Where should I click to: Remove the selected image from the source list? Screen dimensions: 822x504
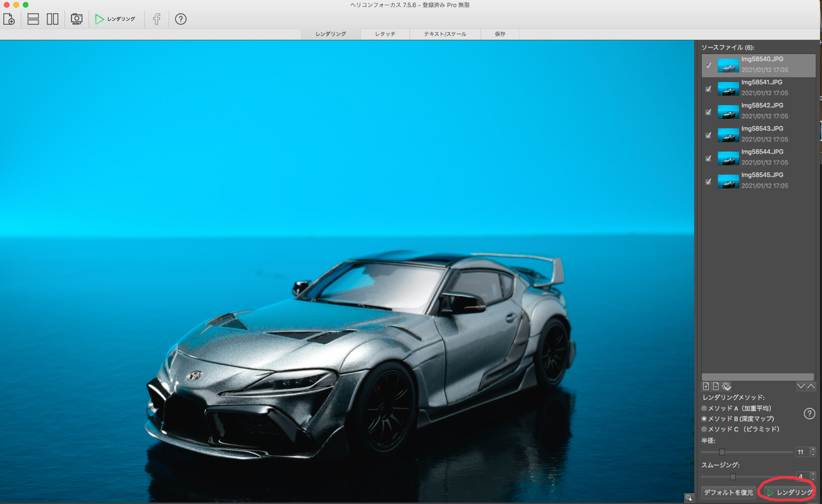click(716, 386)
